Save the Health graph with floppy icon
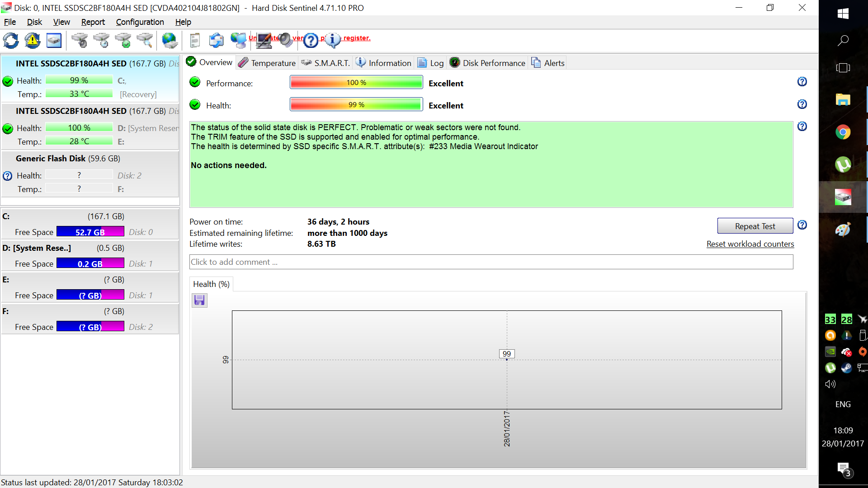 [x=199, y=300]
